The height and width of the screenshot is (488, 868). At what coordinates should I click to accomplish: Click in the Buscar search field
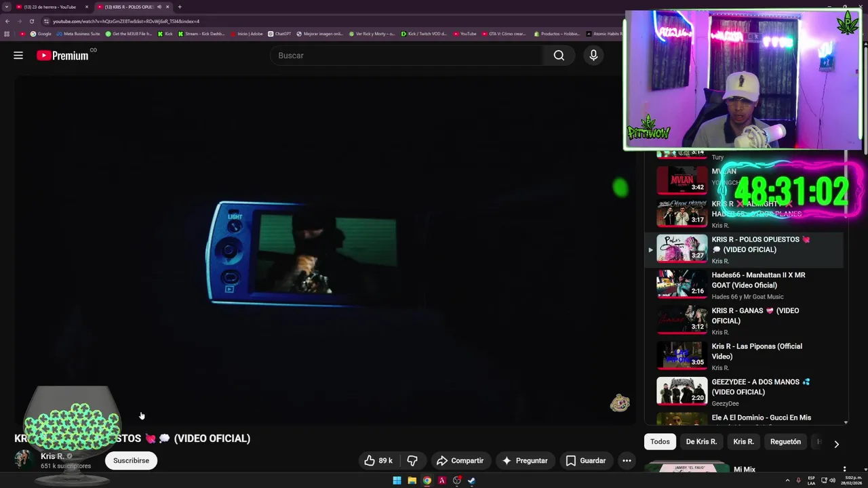(406, 56)
